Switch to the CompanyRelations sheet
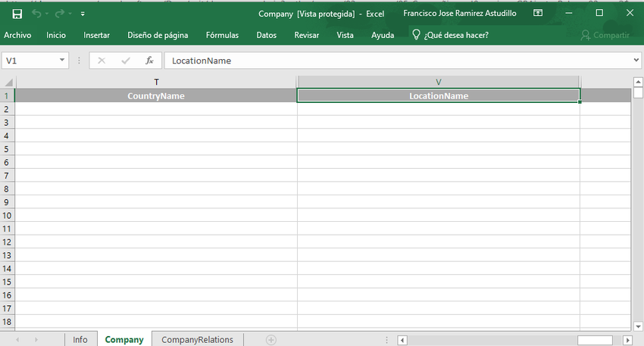644x346 pixels. 197,340
